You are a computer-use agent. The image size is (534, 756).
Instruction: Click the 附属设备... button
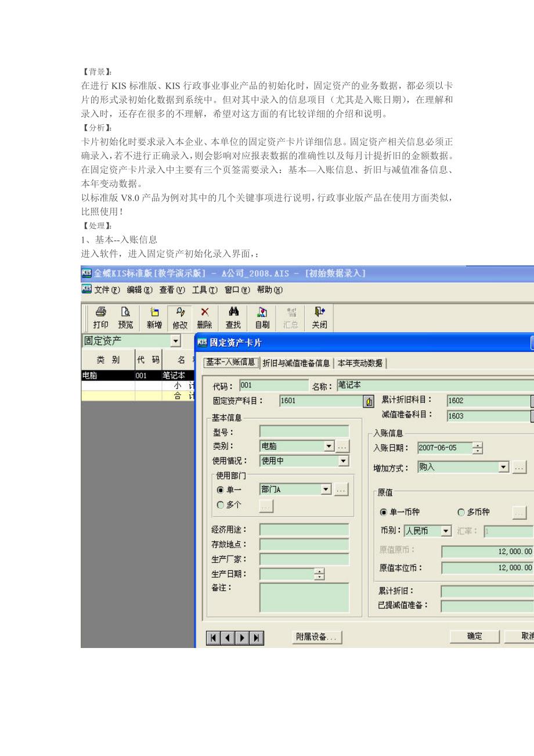316,637
